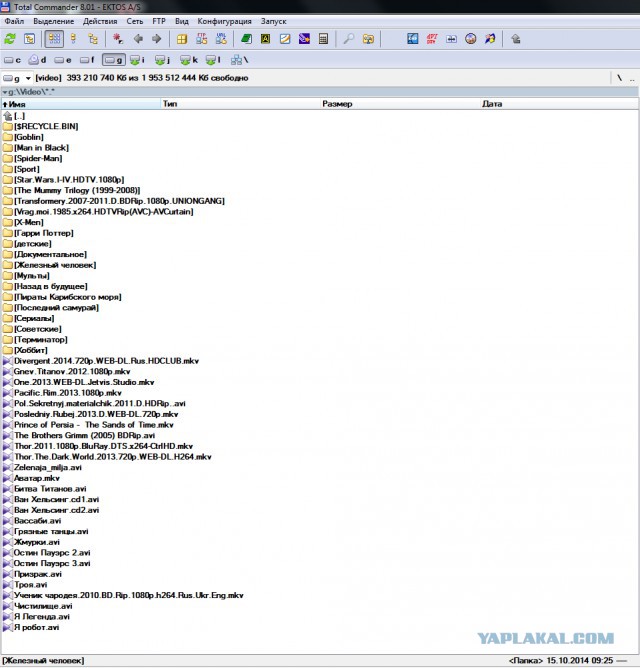Open file search magnifier icon
The height and width of the screenshot is (668, 640).
[x=349, y=39]
